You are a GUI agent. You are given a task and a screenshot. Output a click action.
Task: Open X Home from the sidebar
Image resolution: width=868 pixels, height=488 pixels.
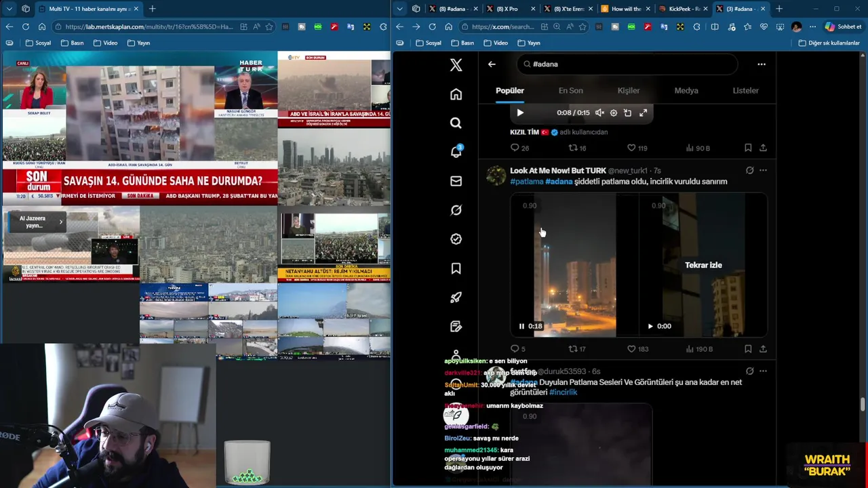pyautogui.click(x=456, y=94)
